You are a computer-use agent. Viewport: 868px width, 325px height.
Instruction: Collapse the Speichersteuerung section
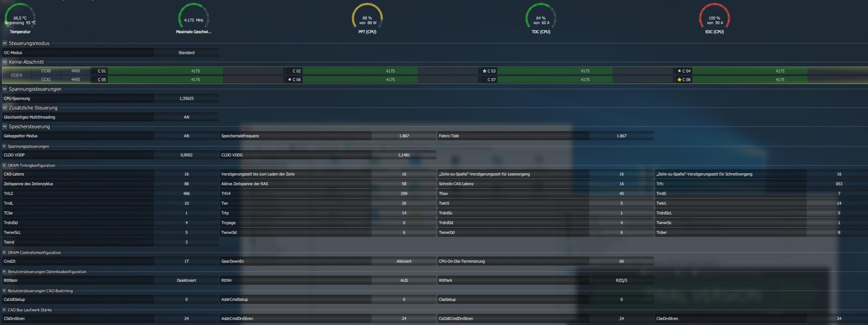(5, 126)
